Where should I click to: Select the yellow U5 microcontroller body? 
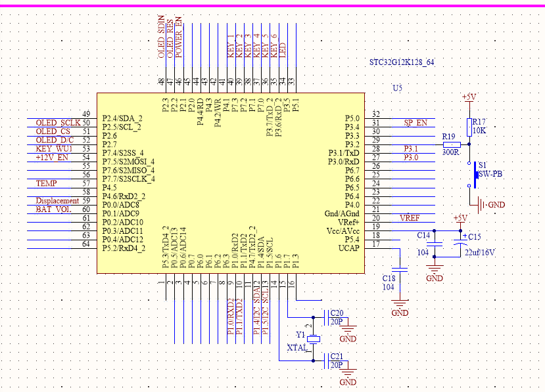231,183
